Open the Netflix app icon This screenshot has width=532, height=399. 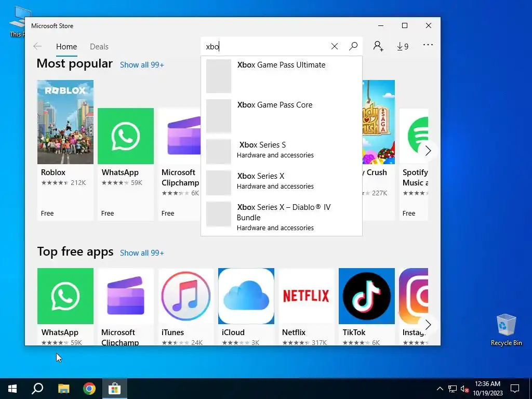[307, 296]
